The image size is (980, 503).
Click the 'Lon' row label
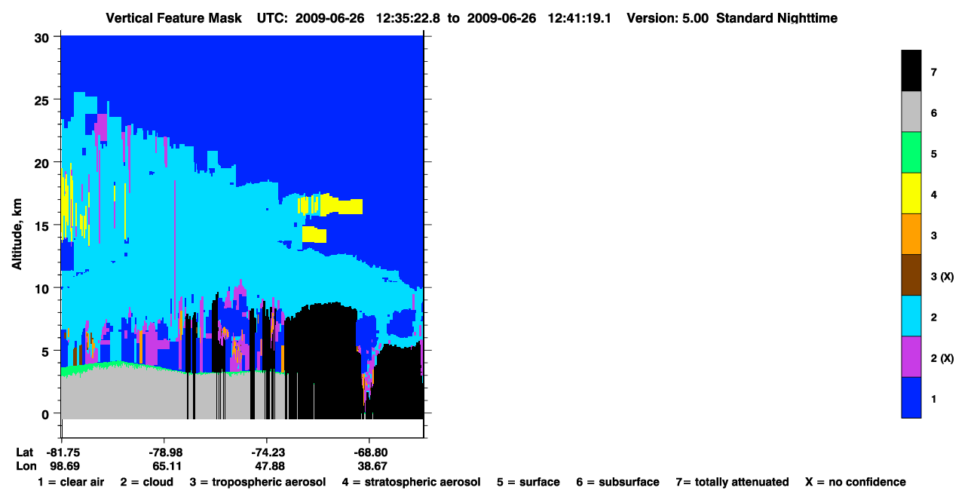[x=26, y=466]
